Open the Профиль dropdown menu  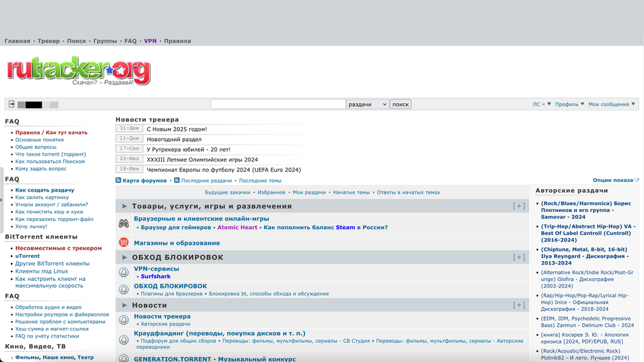[x=569, y=104]
